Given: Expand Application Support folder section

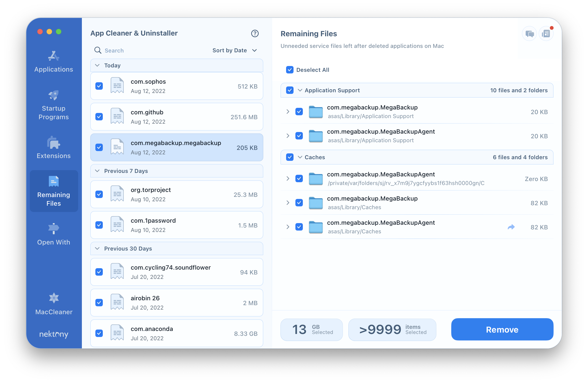Looking at the screenshot, I should (x=300, y=90).
